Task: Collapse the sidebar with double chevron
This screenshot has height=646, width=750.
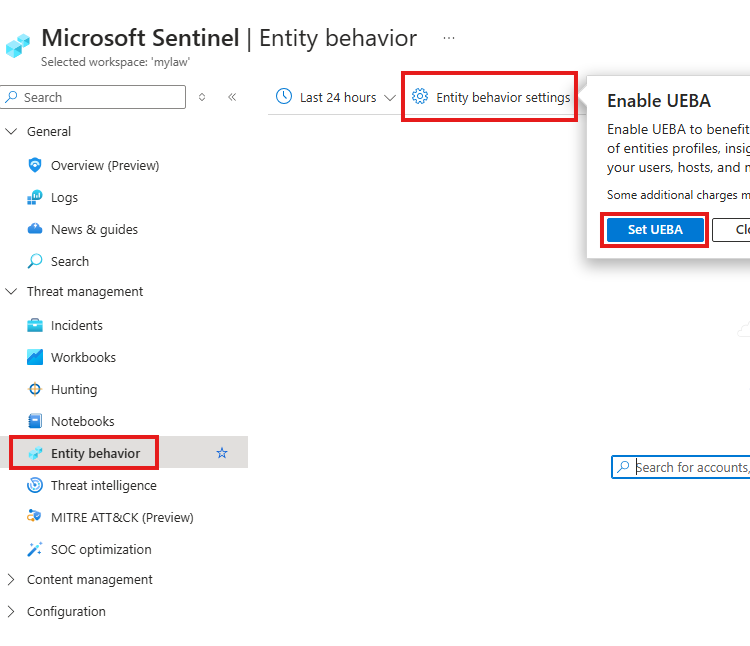Action: (x=232, y=97)
